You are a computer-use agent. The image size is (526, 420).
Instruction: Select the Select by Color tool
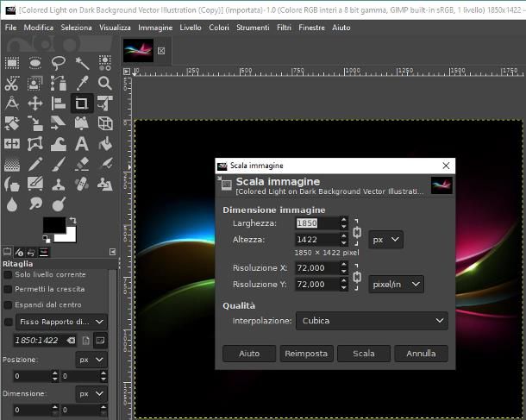pos(105,63)
